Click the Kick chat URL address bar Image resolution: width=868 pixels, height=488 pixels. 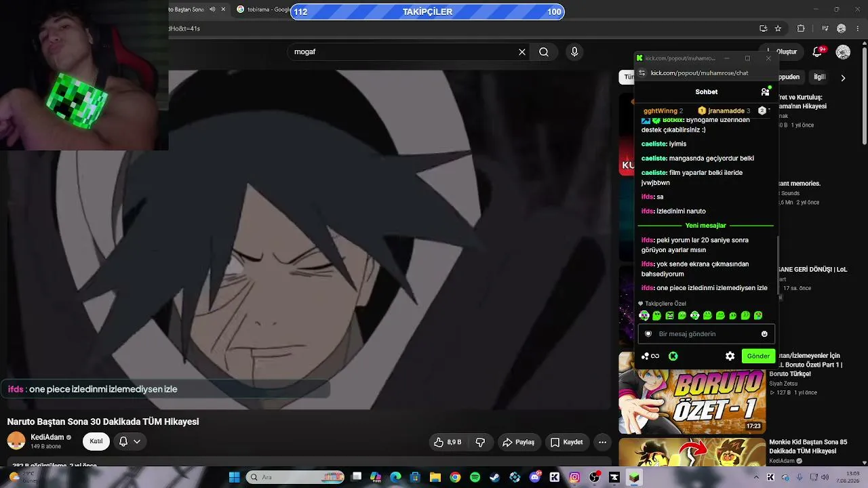pyautogui.click(x=699, y=73)
